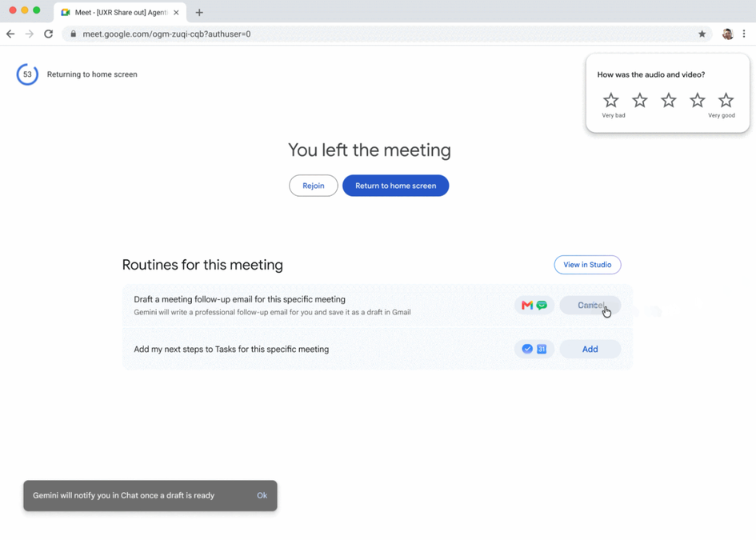Select the Meet tab in the browser
The image size is (756, 540).
(120, 13)
